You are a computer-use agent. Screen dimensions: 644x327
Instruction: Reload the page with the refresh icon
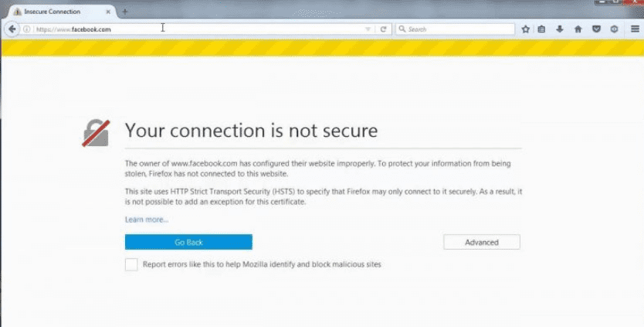pyautogui.click(x=383, y=29)
